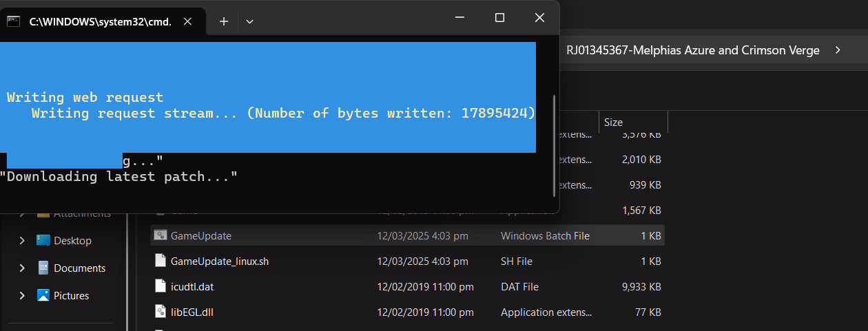Open the GameUpdate batch file icon

161,235
